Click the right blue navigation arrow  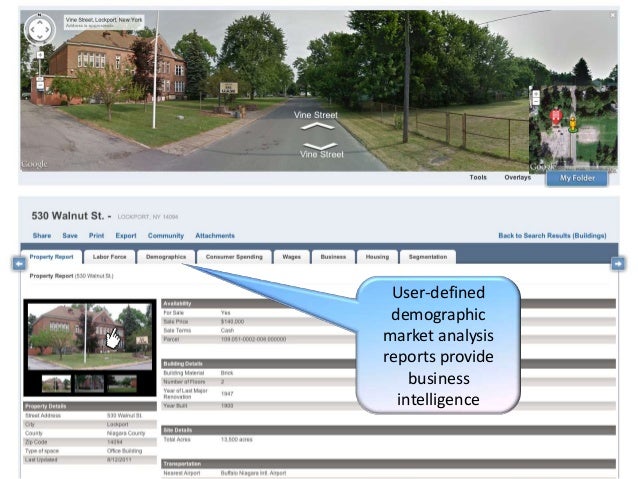[x=617, y=263]
